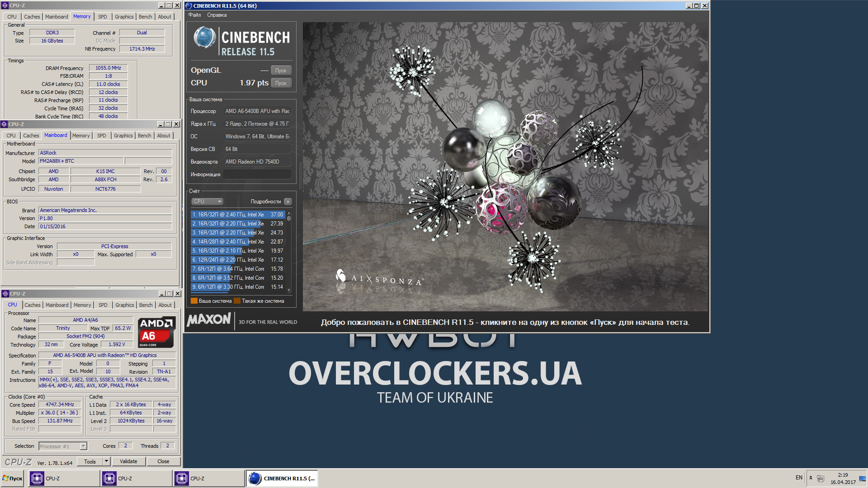The image size is (868, 488).
Task: Click the title bar icon of the bottom CPU-Z window
Action: click(x=5, y=294)
